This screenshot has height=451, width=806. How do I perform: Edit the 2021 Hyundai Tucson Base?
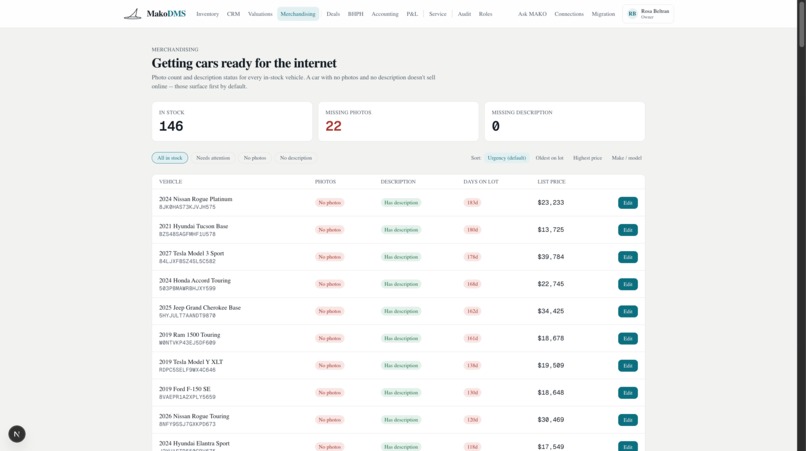pyautogui.click(x=628, y=230)
